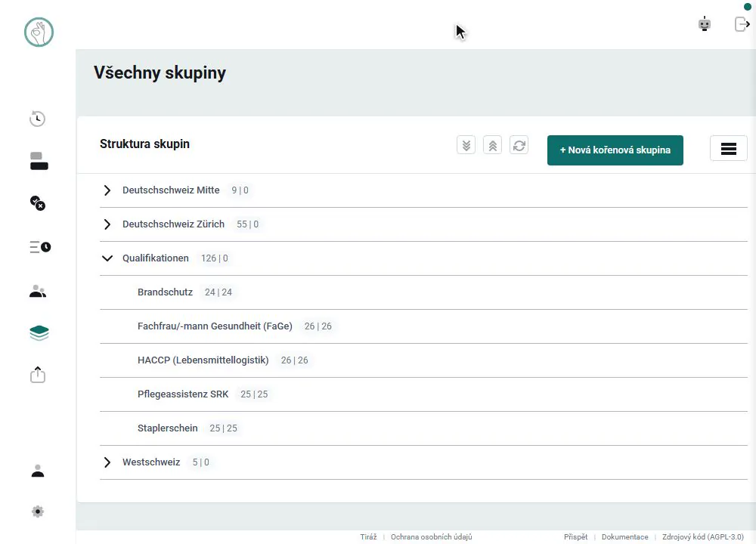Screen dimensions: 756x544
Task: Click the logout icon at top right
Action: coord(742,23)
